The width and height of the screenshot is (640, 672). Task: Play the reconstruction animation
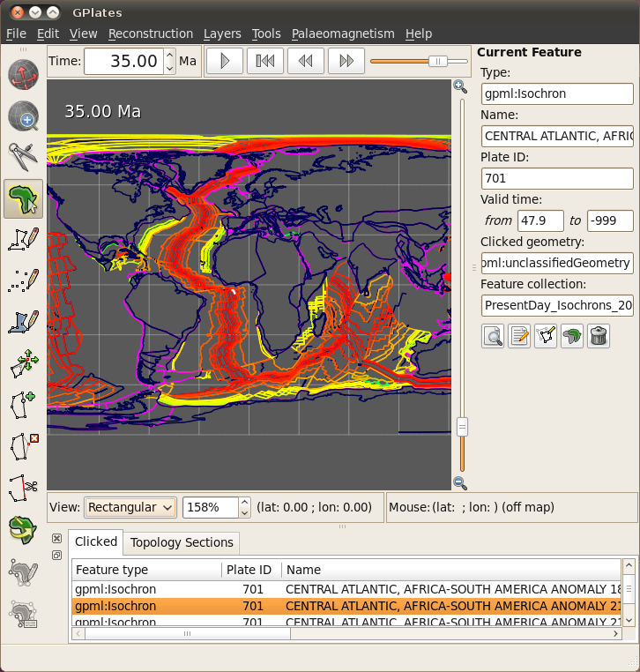(225, 61)
